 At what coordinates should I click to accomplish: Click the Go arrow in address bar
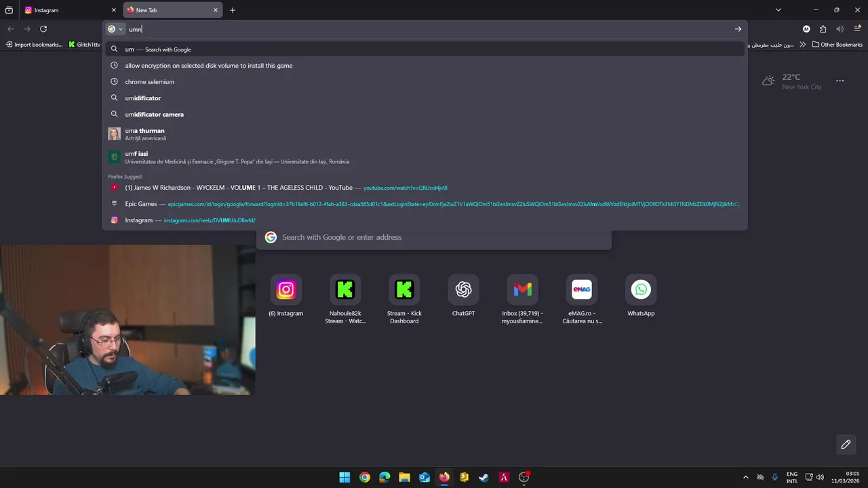pyautogui.click(x=738, y=29)
